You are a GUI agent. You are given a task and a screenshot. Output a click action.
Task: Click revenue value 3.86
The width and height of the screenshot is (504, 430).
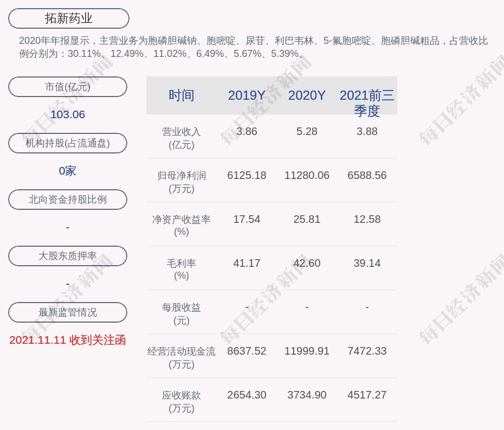[247, 132]
